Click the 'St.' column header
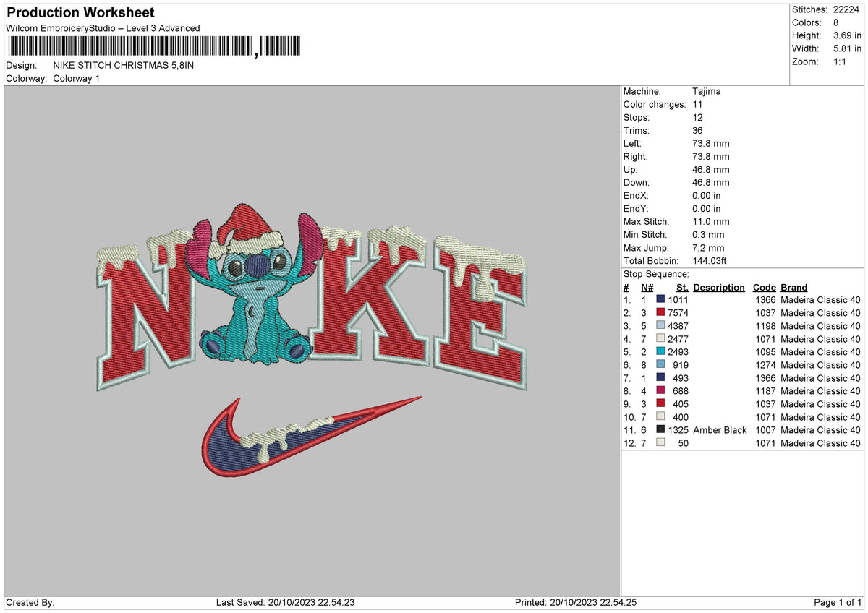 pos(682,287)
